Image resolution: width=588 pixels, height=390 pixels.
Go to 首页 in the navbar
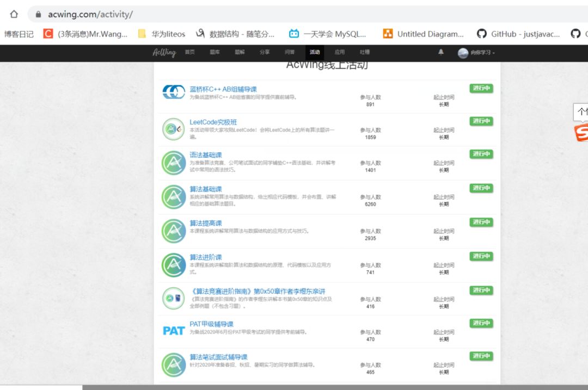click(x=190, y=52)
